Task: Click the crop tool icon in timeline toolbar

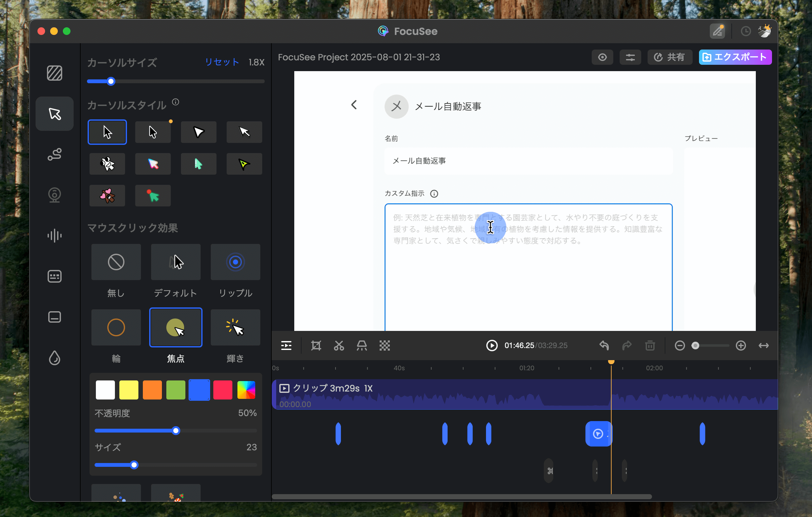Action: (316, 345)
